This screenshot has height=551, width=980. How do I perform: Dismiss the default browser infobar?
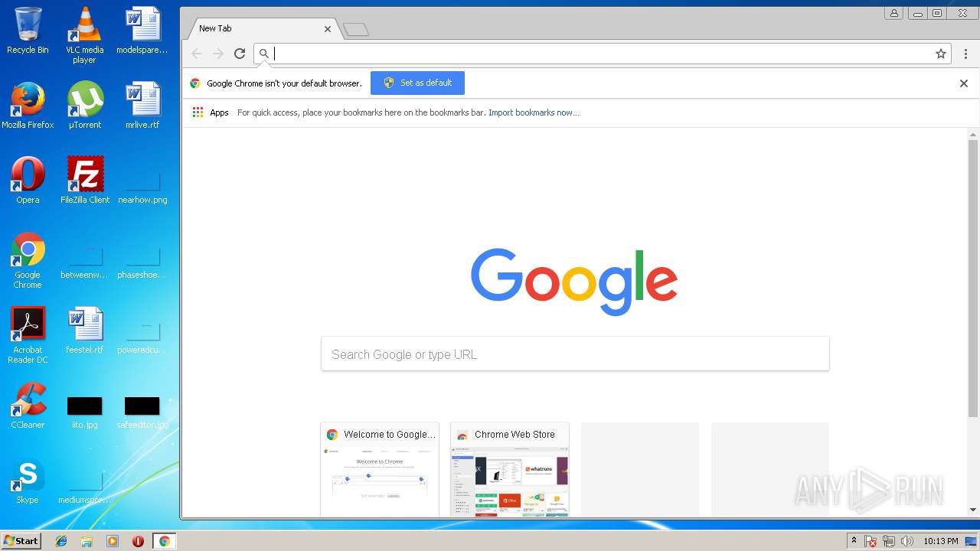click(x=964, y=83)
